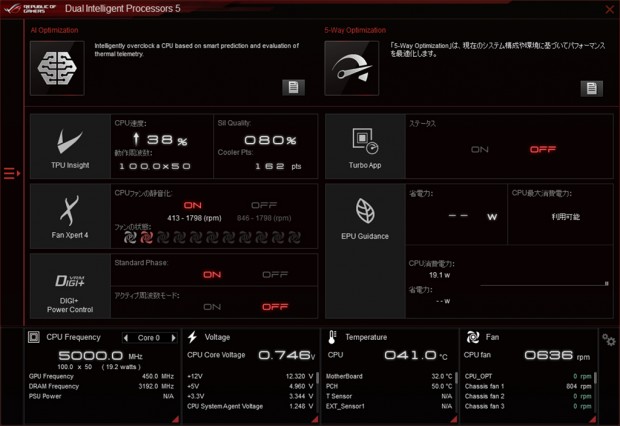
Task: Set CPU fan quieting to OFF
Action: coord(264,205)
